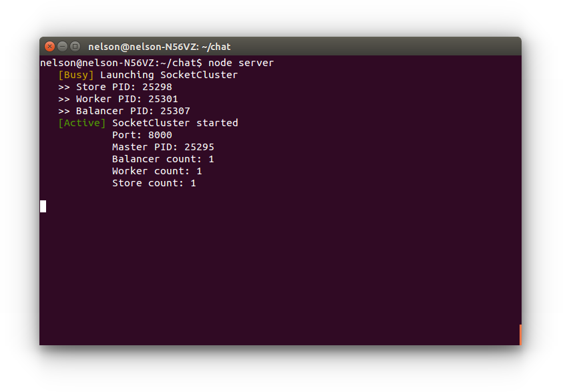Click the Port 8000 line
The width and height of the screenshot is (563, 392).
(142, 135)
